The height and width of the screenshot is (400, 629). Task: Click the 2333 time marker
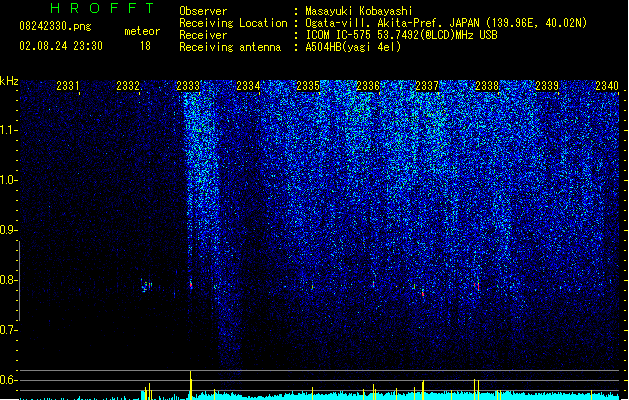point(188,86)
